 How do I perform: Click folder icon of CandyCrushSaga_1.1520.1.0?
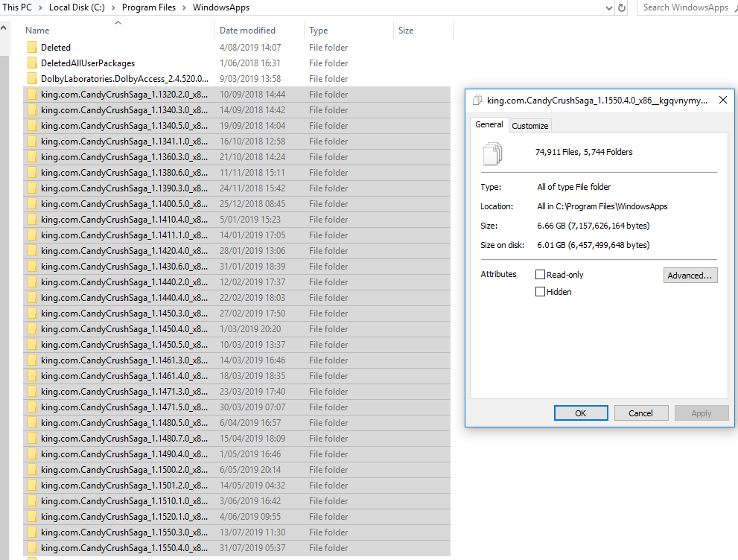[x=32, y=517]
